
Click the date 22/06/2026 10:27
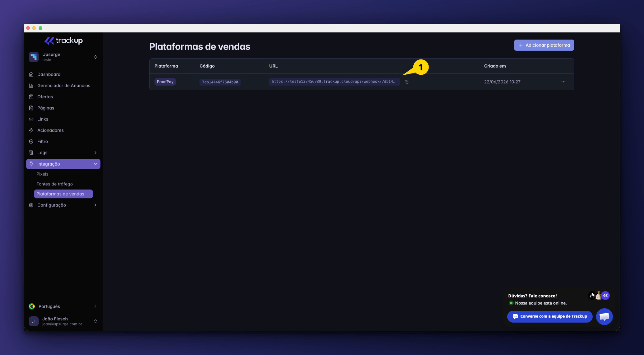point(502,82)
